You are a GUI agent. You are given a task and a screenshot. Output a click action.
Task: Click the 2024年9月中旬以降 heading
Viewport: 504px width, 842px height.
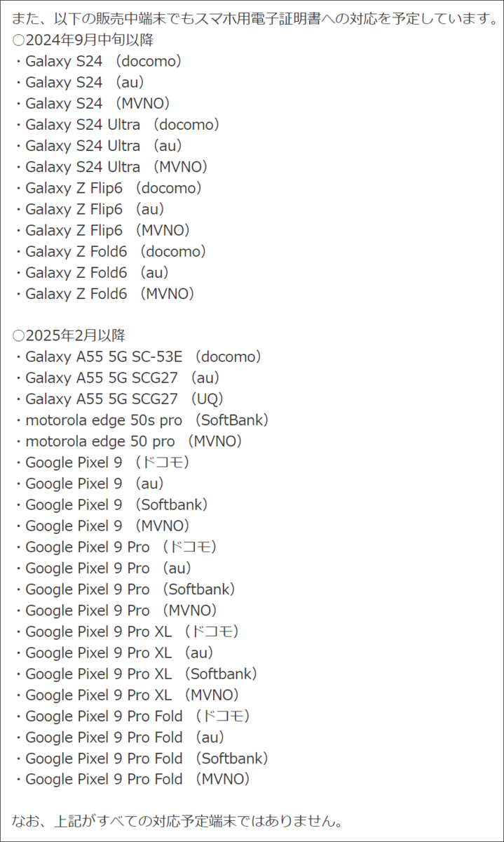83,40
